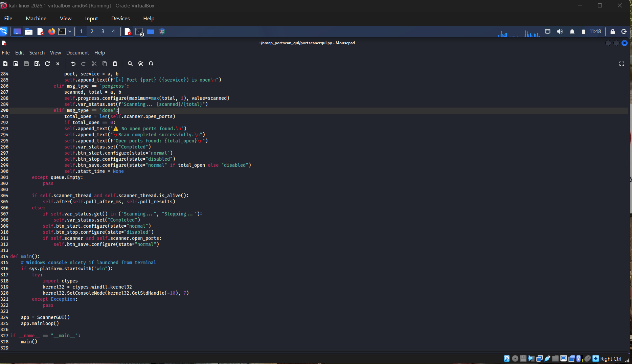This screenshot has height=364, width=632.
Task: Mute the volume from the panel speaker icon
Action: (x=560, y=31)
